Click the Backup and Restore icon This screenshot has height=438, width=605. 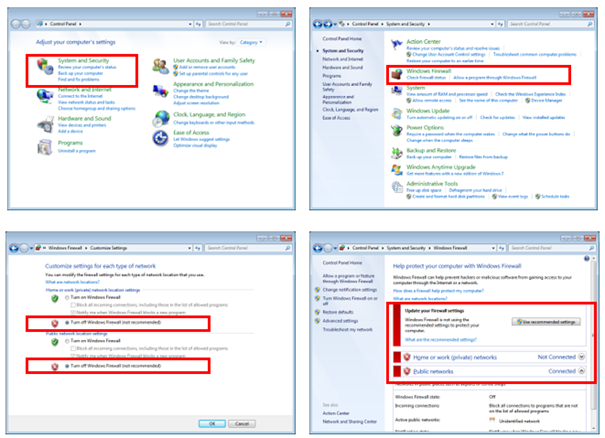(397, 153)
